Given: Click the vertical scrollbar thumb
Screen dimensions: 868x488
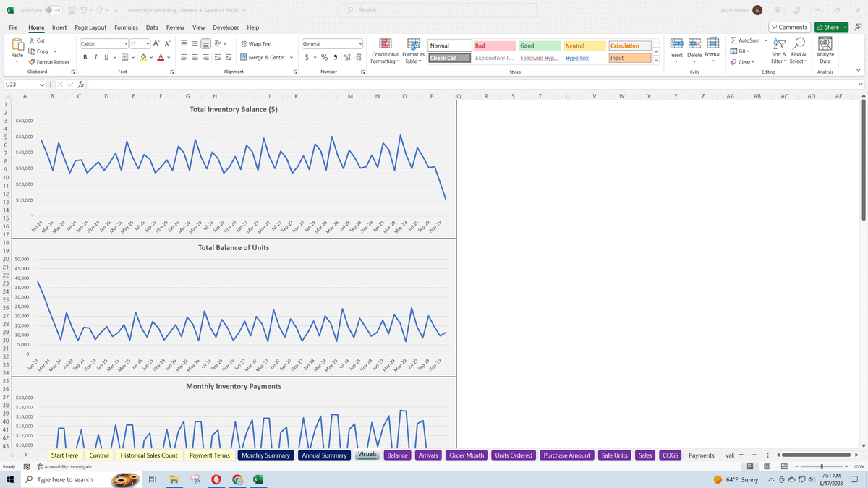Looking at the screenshot, I should pos(864,159).
